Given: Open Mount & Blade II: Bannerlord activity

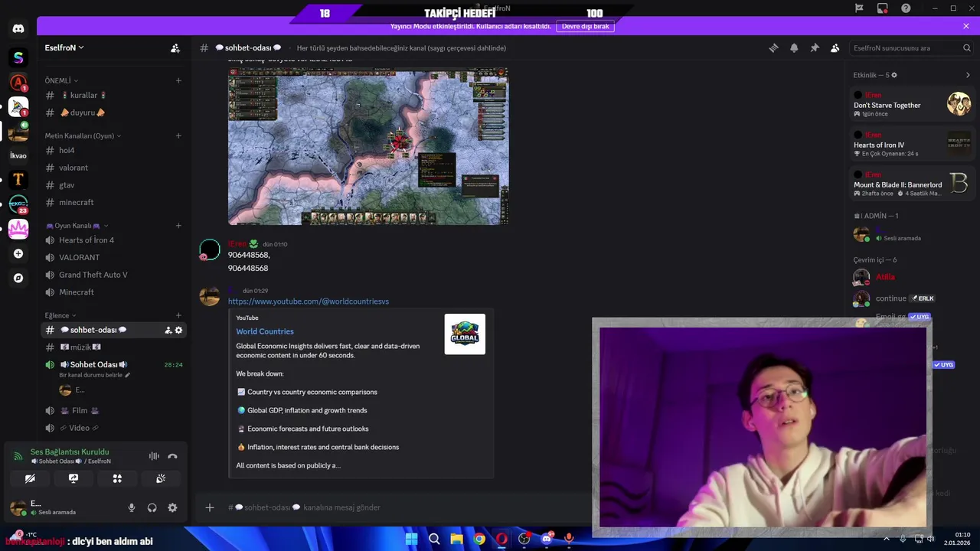Looking at the screenshot, I should point(911,184).
